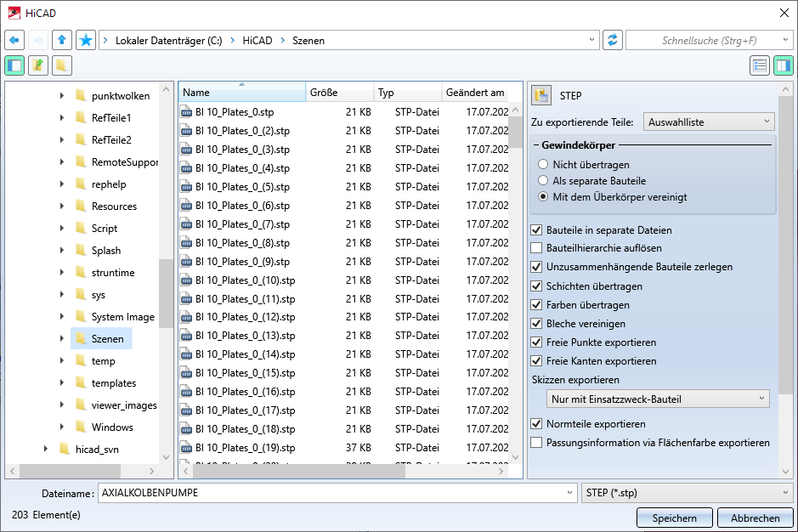This screenshot has width=798, height=532.
Task: Go up one folder level
Action: [x=62, y=40]
